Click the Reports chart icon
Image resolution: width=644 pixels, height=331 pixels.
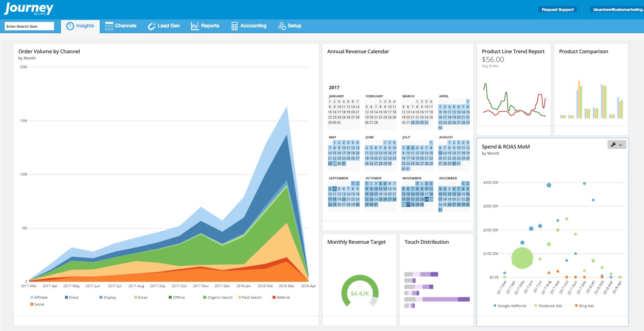(195, 26)
